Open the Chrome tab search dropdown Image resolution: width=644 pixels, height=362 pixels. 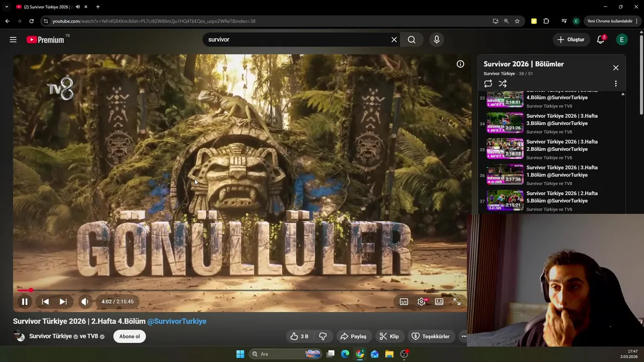pyautogui.click(x=7, y=7)
